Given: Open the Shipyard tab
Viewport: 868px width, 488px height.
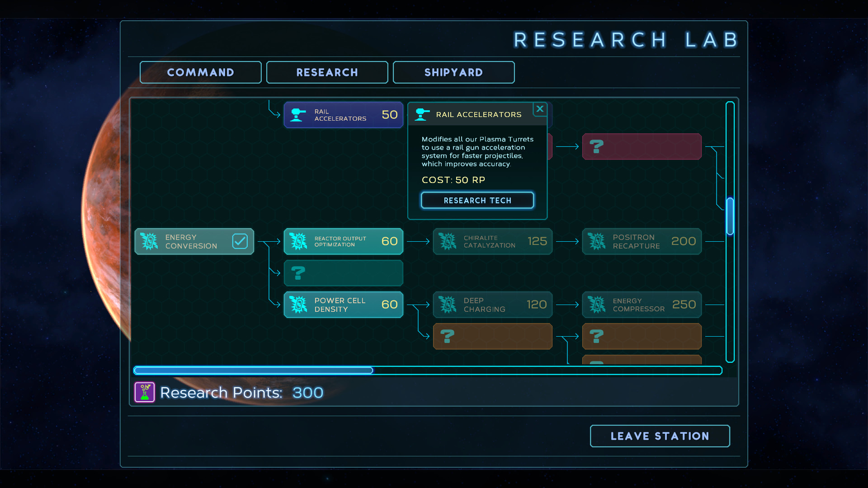Looking at the screenshot, I should click(453, 72).
